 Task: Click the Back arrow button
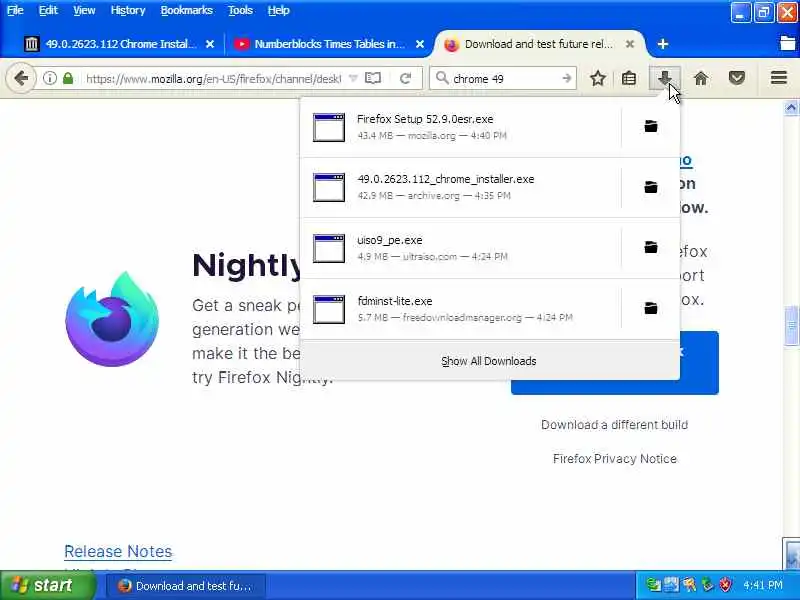tap(20, 78)
